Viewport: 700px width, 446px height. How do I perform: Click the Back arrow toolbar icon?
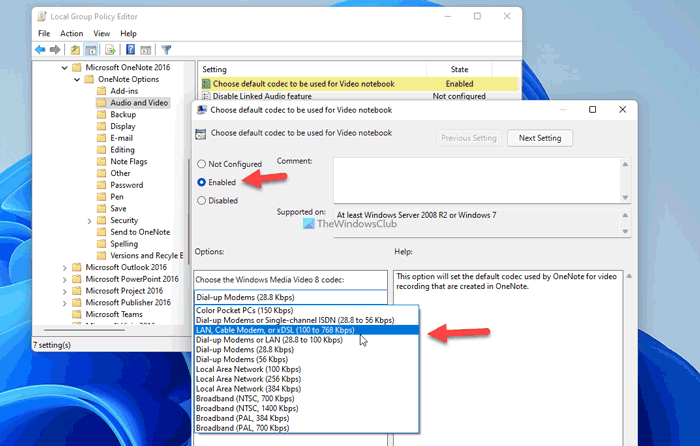coord(40,50)
